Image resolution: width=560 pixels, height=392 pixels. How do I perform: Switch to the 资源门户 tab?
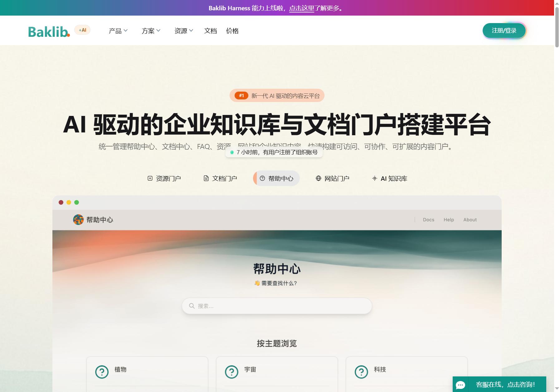(x=164, y=178)
